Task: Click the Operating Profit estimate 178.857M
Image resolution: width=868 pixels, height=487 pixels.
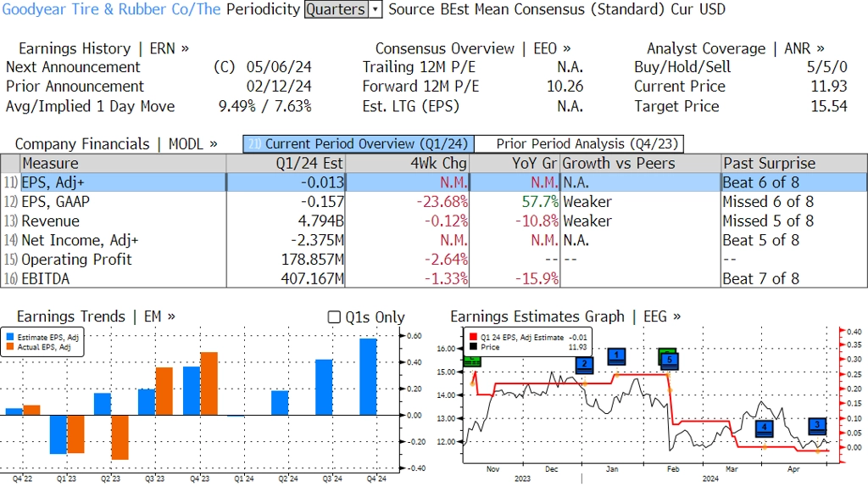Action: [312, 260]
